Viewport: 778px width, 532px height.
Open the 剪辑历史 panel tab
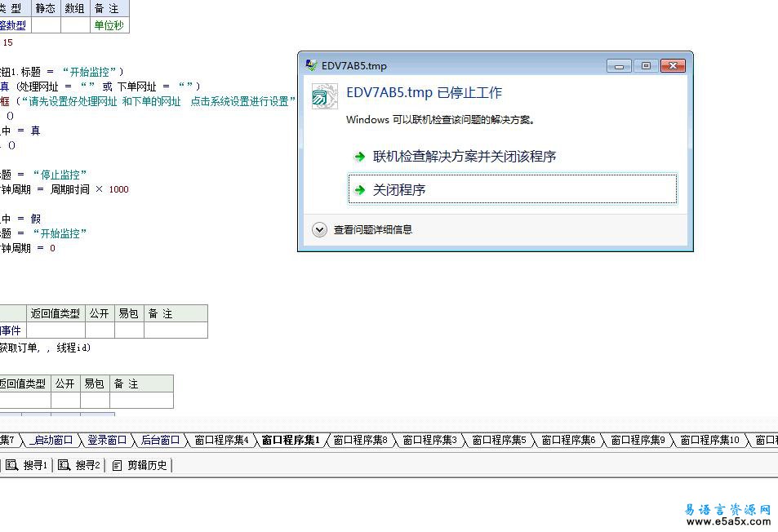click(140, 465)
